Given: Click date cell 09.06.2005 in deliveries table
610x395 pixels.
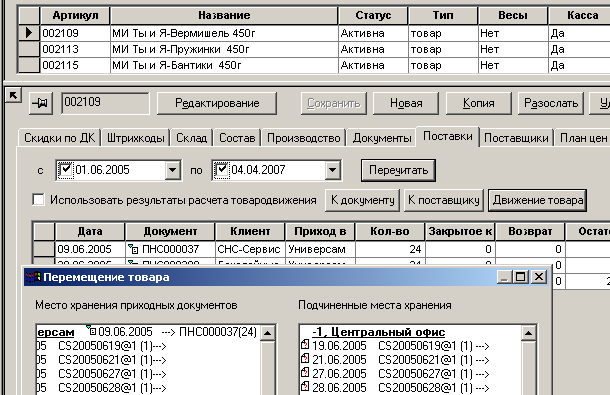Looking at the screenshot, I should point(90,249).
